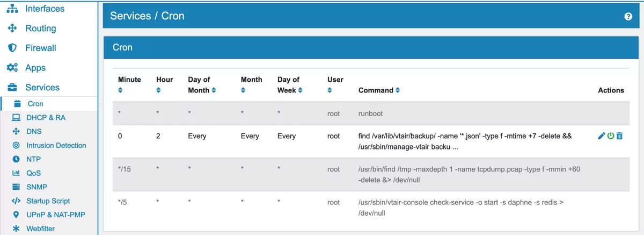
Task: Click the Apps gears icon
Action: (12, 68)
